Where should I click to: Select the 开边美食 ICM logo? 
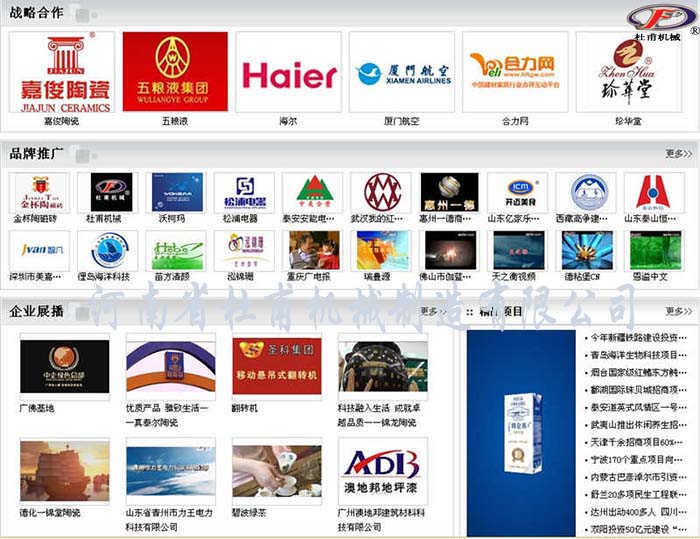point(517,192)
